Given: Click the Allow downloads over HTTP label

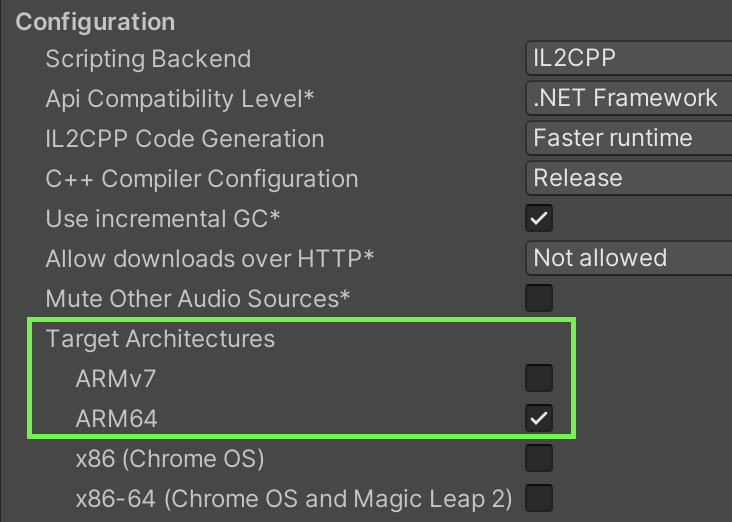Looking at the screenshot, I should click(210, 259).
